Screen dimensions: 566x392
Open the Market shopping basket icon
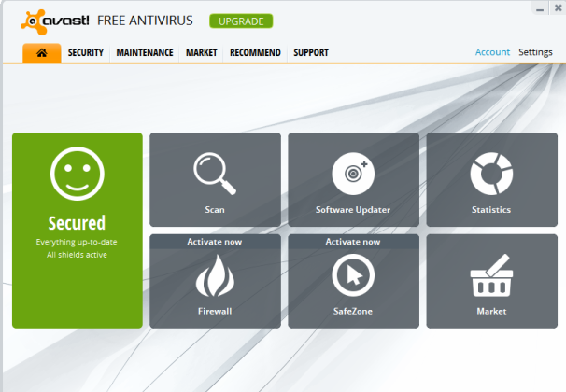(x=491, y=275)
